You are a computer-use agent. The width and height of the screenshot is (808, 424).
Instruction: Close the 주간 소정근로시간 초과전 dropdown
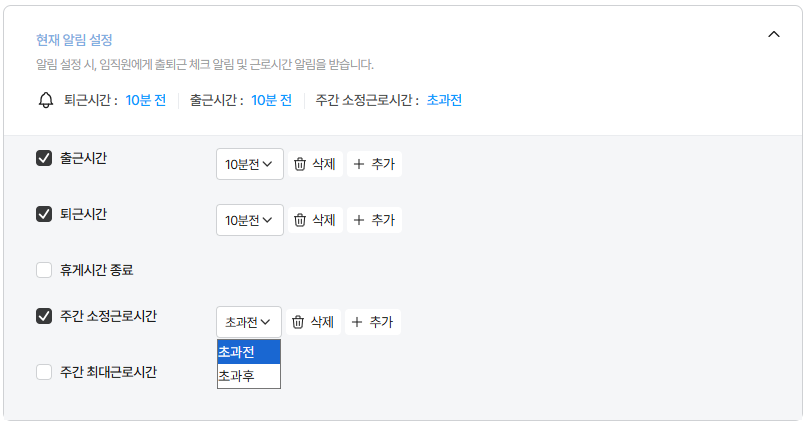click(249, 322)
